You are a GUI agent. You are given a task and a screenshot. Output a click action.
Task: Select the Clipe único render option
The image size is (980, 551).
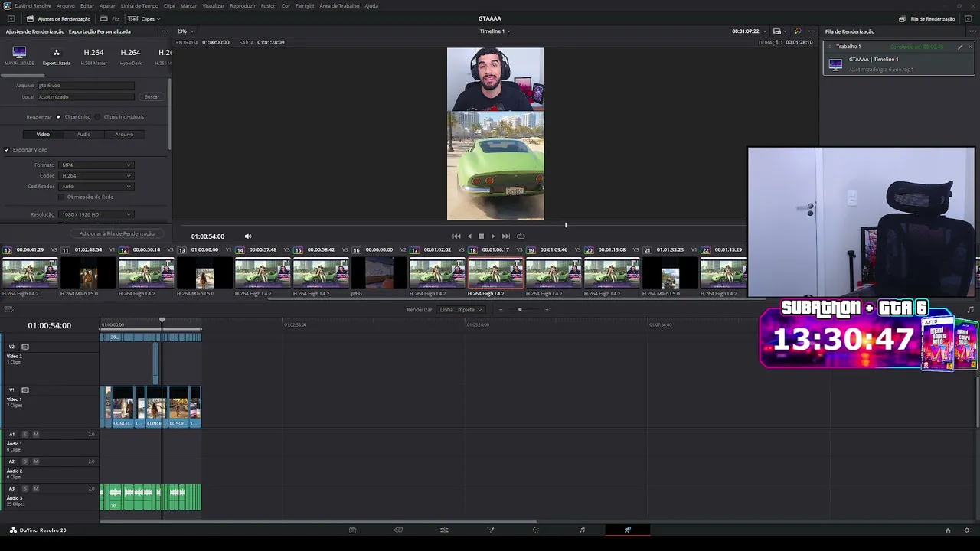click(58, 117)
